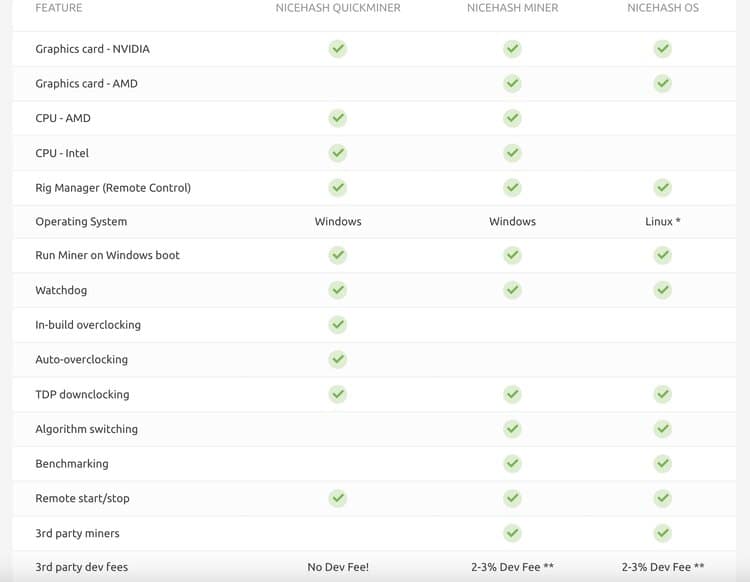Select the NiceHash QuickMiner column header
Image resolution: width=750 pixels, height=582 pixels.
pyautogui.click(x=338, y=8)
